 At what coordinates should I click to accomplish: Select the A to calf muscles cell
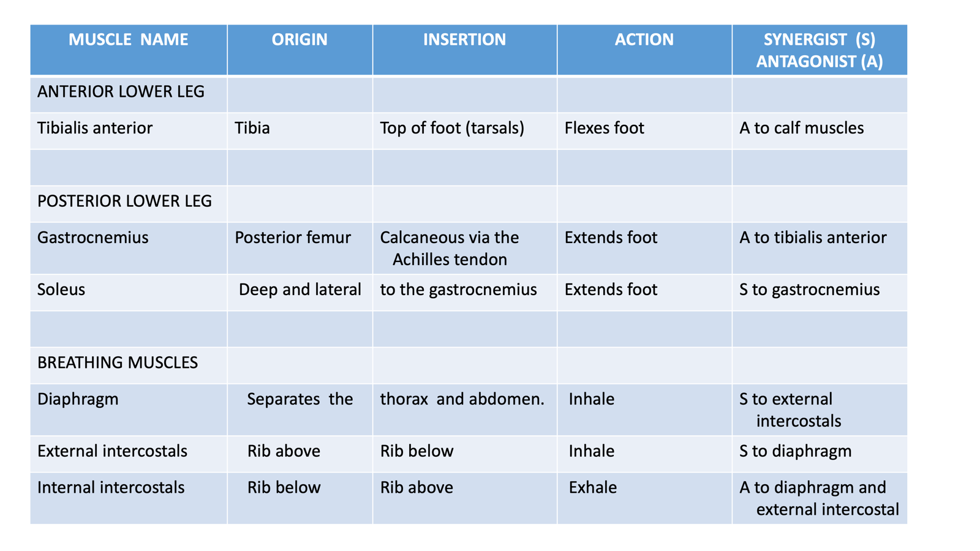tap(820, 131)
